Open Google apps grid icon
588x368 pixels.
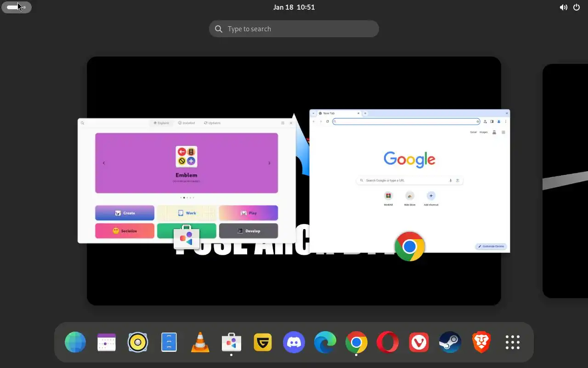(503, 132)
